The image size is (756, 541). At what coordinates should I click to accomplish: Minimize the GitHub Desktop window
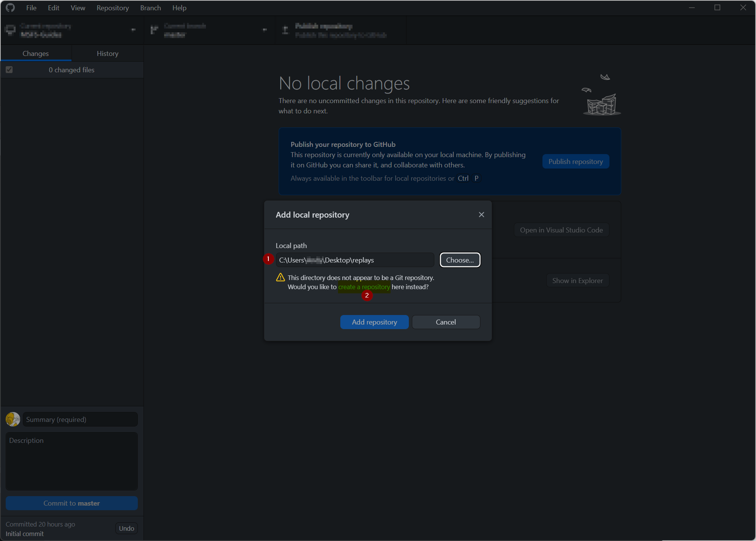tap(692, 8)
